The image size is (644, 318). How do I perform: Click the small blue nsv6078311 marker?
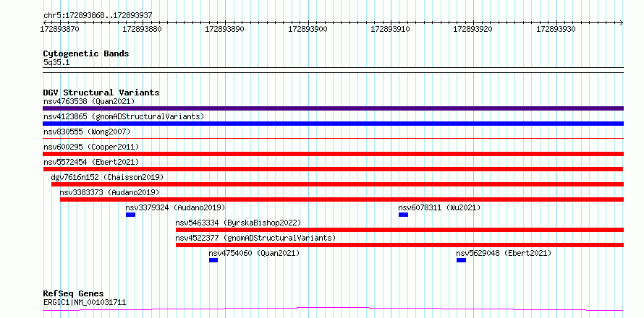pos(403,215)
